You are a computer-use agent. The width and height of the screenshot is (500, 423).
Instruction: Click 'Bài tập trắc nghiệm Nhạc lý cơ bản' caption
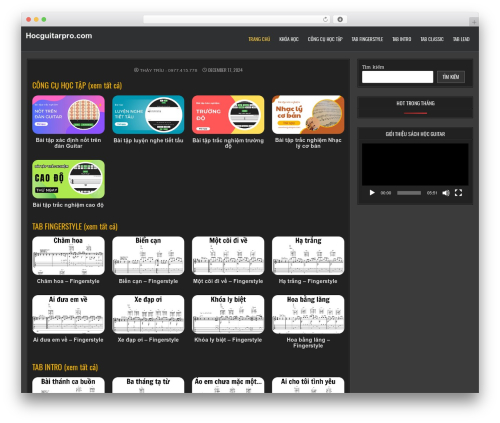tap(308, 143)
